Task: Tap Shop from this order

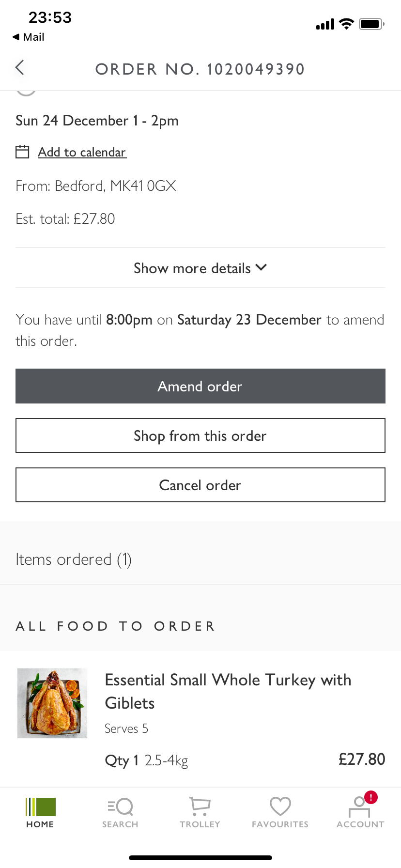Action: tap(200, 436)
